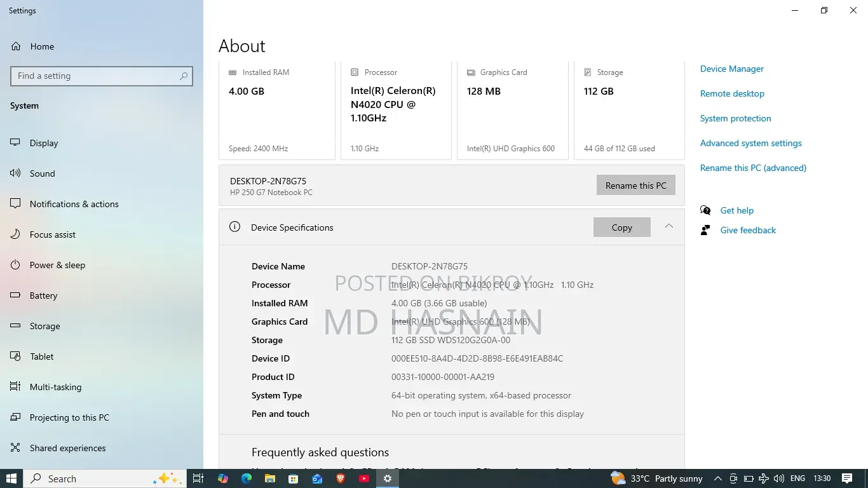Click the battery icon in system tray

pyautogui.click(x=748, y=478)
